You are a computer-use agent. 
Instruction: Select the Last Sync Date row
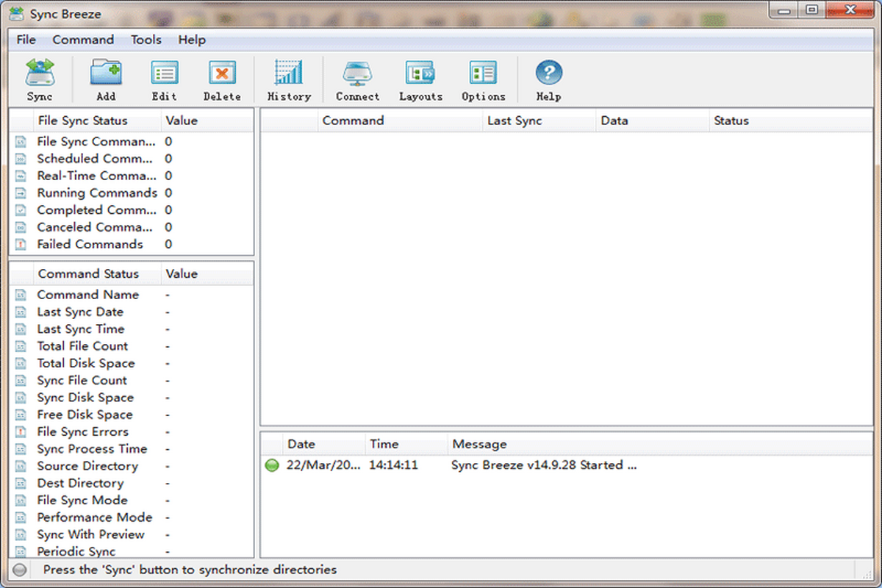point(132,312)
